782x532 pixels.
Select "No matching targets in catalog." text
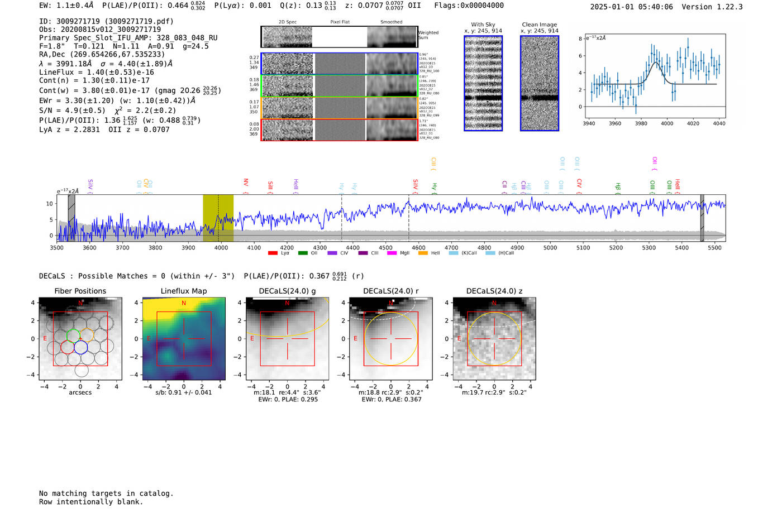(x=106, y=493)
